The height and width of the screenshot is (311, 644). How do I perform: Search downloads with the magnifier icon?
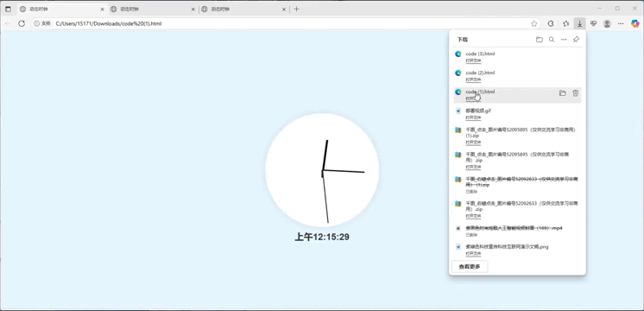552,40
